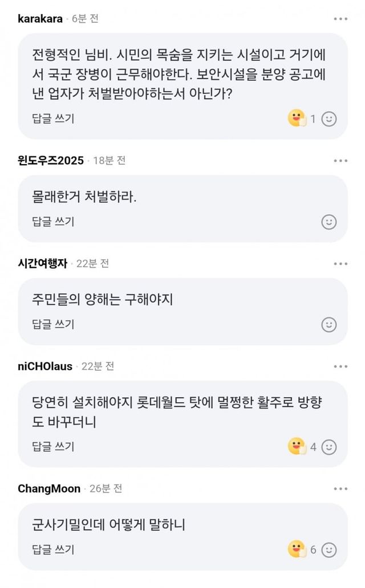Open more options for 윈도우즈2025's comment
This screenshot has width=365, height=588.
pos(340,161)
